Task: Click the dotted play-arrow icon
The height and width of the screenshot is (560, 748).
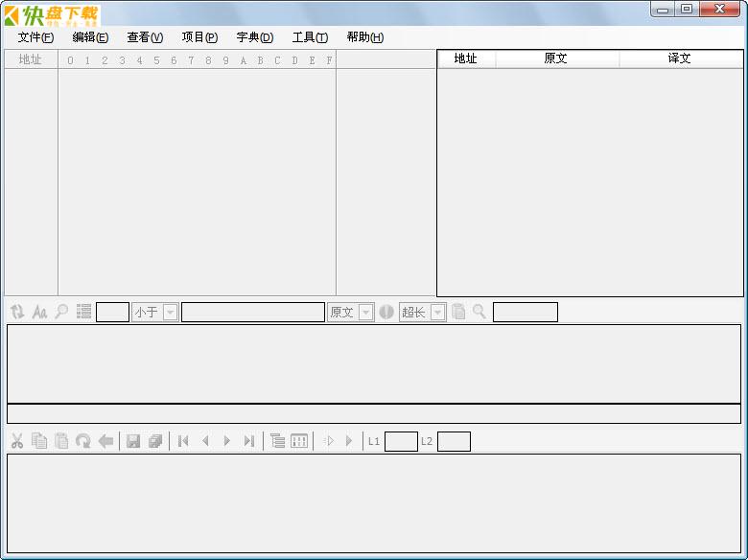Action: click(x=328, y=441)
